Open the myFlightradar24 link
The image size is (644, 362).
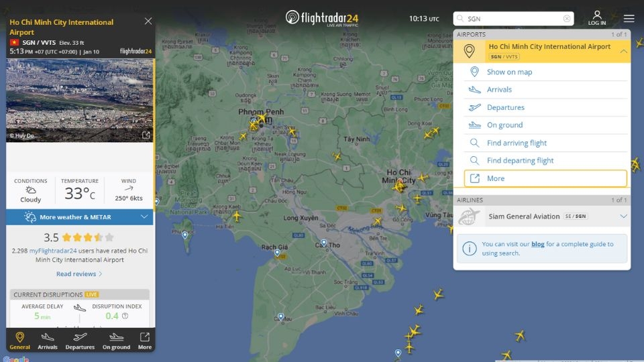[53, 250]
